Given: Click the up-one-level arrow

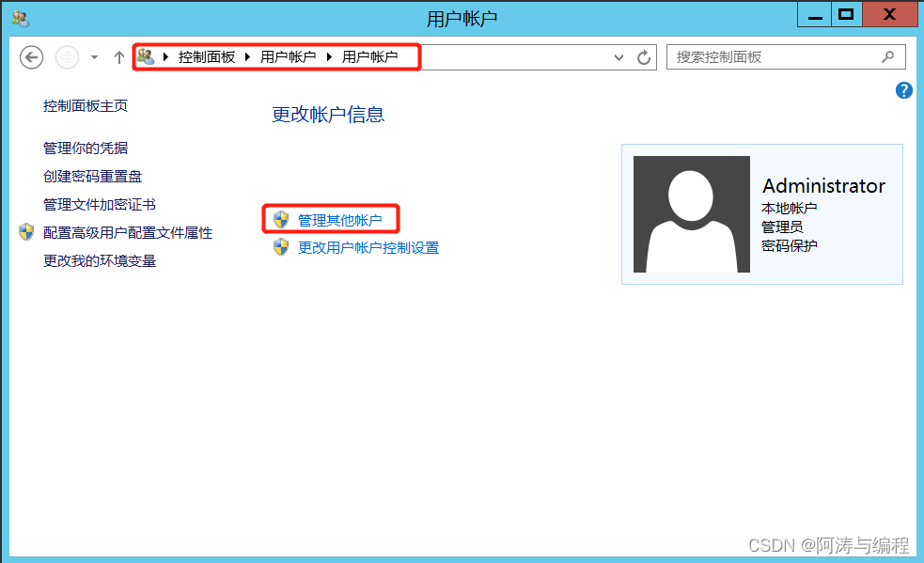Looking at the screenshot, I should point(118,57).
